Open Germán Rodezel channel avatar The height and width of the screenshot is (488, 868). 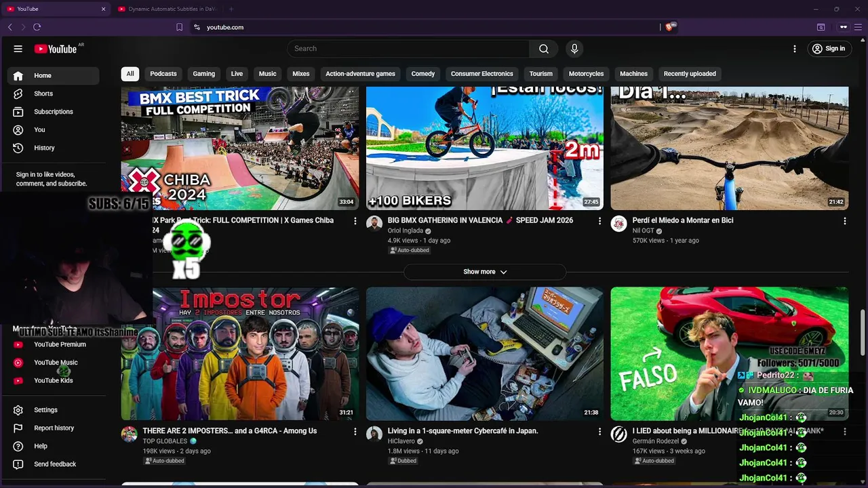(x=619, y=434)
